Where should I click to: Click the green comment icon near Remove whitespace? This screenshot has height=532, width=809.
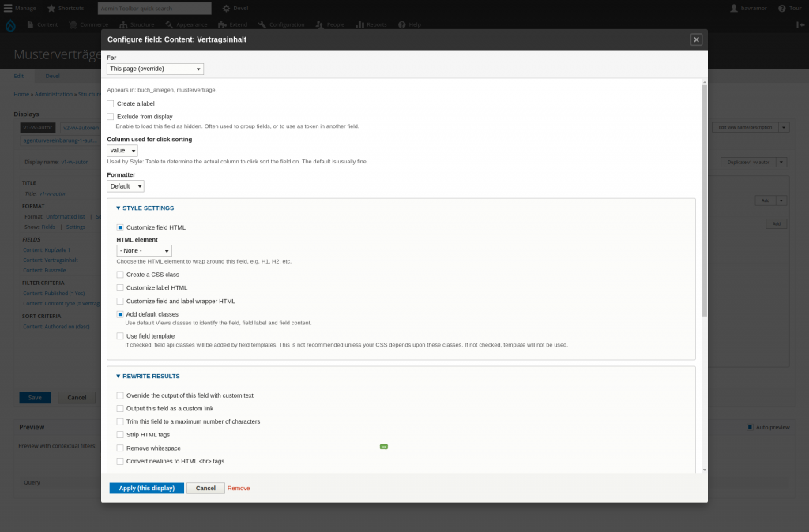(x=384, y=447)
